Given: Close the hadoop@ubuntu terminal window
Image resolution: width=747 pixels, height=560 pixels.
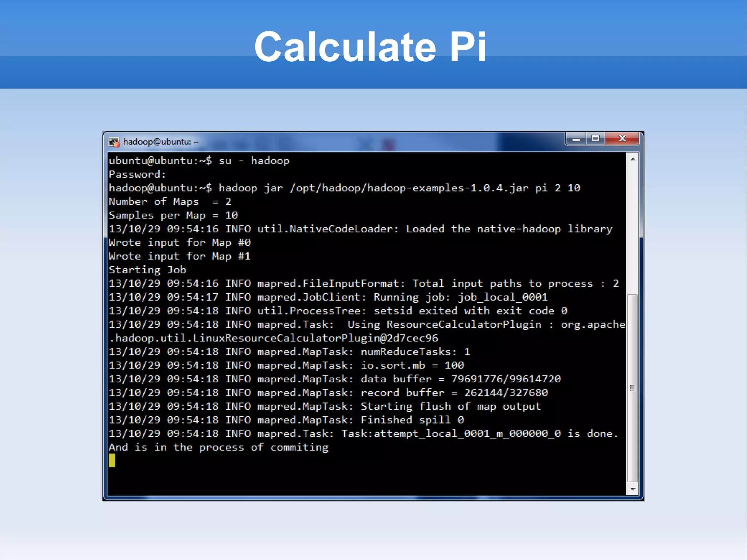Looking at the screenshot, I should coord(622,139).
